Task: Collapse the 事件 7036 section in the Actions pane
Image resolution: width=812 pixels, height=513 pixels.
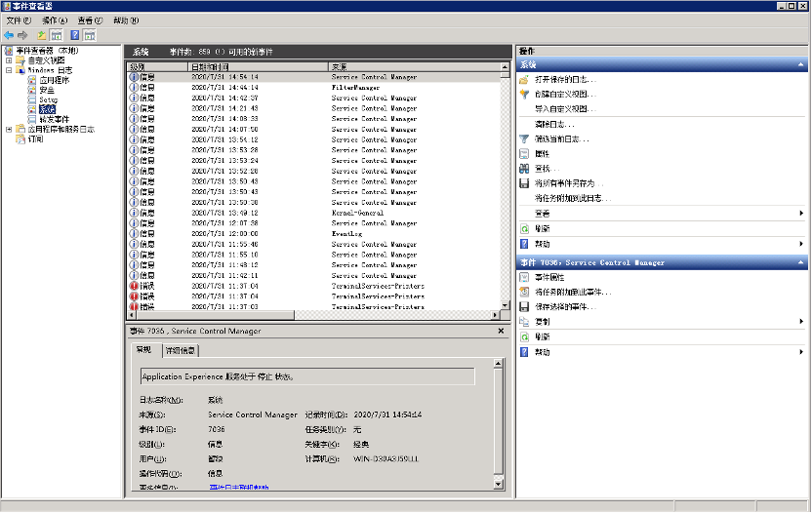Action: click(x=800, y=262)
